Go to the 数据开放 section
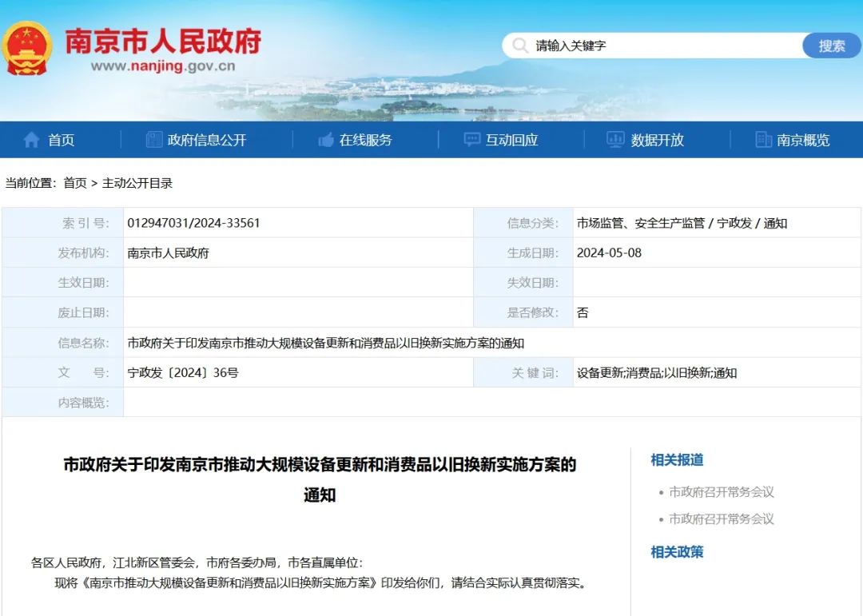Viewport: 863px width, 616px height. coord(657,140)
